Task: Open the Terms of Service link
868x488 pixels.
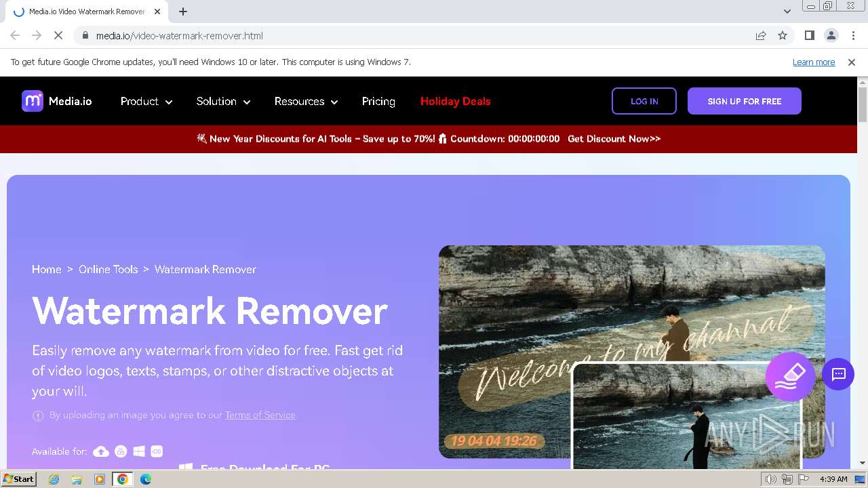Action: pyautogui.click(x=260, y=415)
